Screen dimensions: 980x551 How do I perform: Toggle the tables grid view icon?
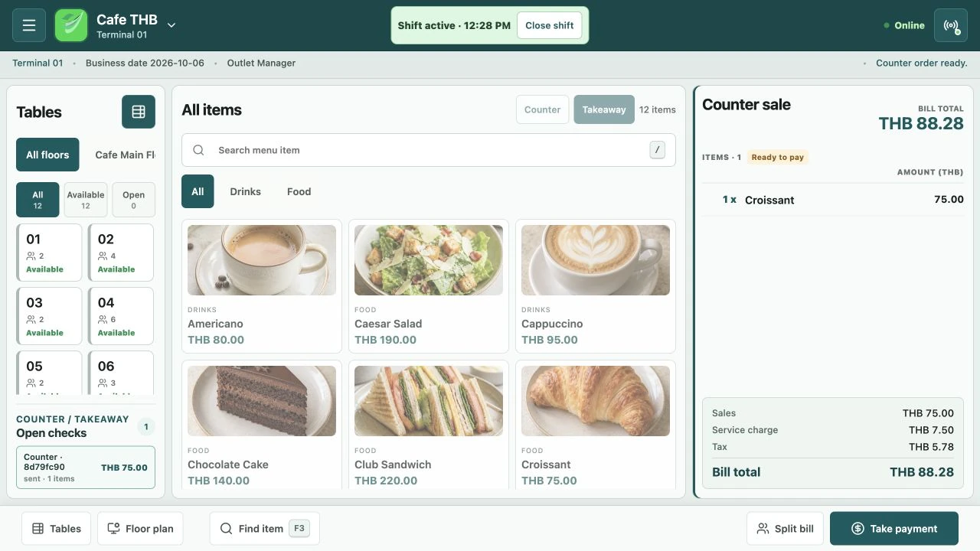pos(139,112)
